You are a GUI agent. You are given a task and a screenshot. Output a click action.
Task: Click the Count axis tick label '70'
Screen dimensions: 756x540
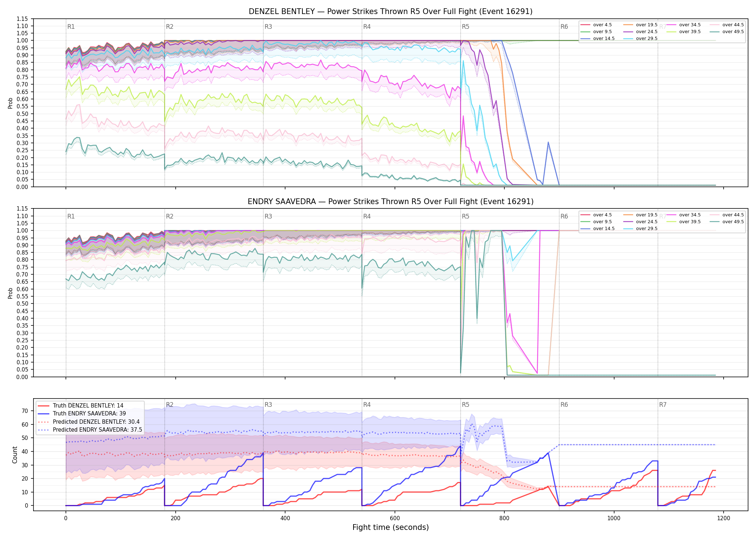pyautogui.click(x=25, y=411)
